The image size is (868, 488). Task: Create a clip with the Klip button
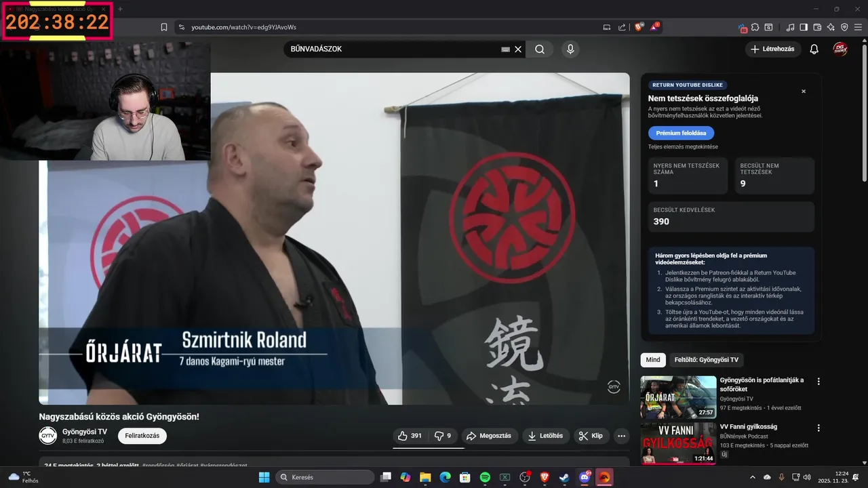click(591, 436)
